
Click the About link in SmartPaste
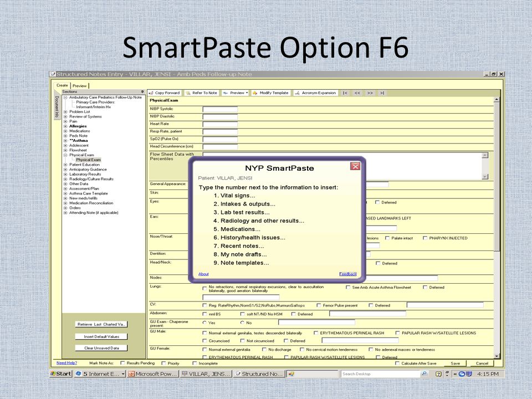click(x=203, y=274)
